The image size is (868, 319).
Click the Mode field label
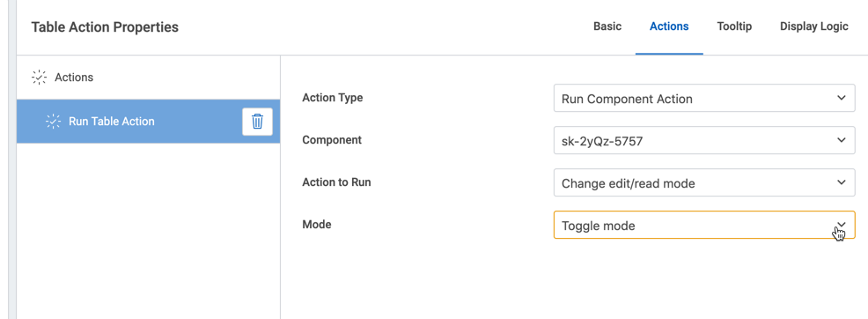coord(317,225)
